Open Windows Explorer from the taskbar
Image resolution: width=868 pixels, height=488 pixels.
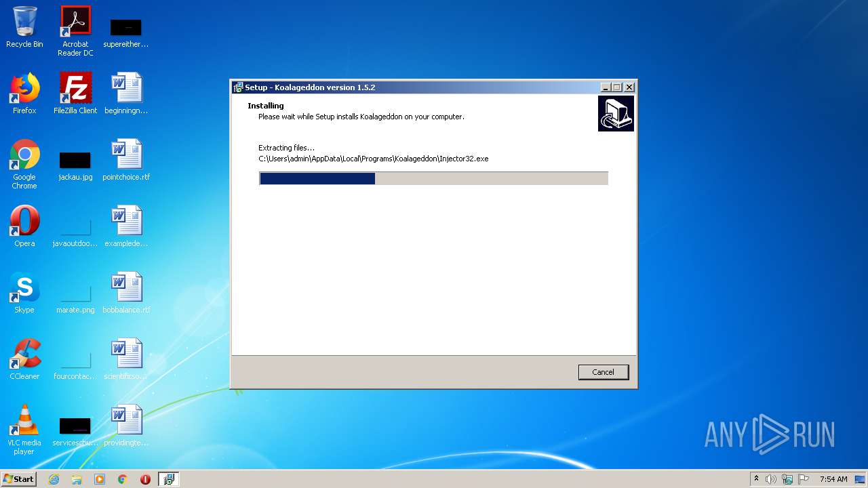[x=77, y=479]
